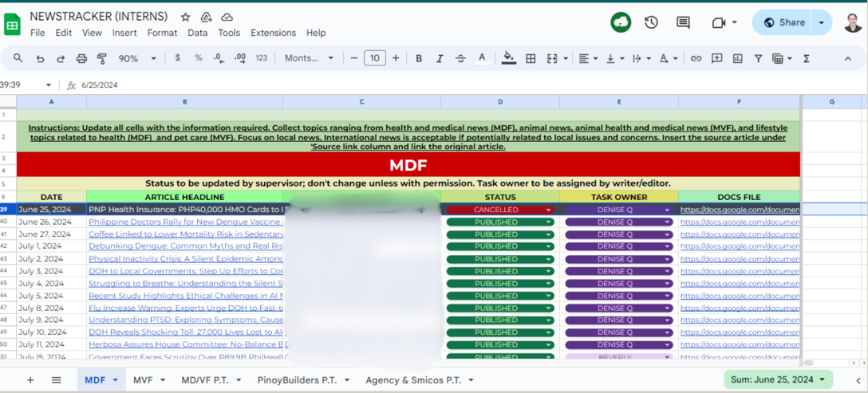Toggle strikethrough formatting
868x393 pixels.
(x=460, y=58)
